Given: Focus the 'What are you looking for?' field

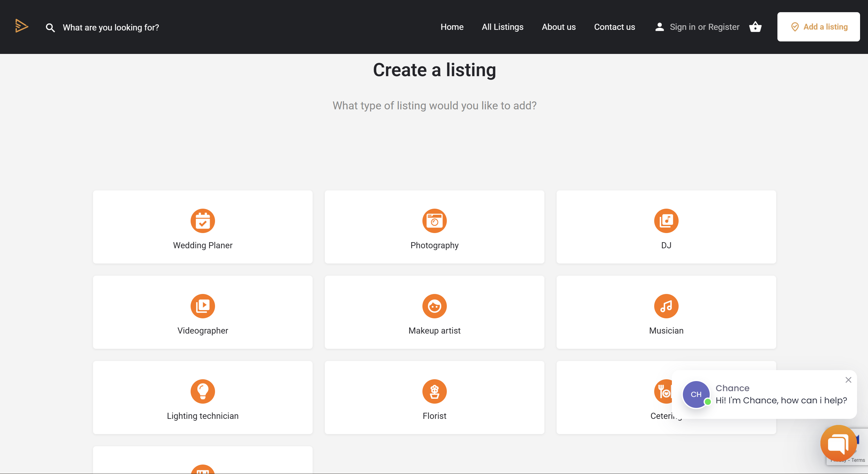Looking at the screenshot, I should click(111, 28).
